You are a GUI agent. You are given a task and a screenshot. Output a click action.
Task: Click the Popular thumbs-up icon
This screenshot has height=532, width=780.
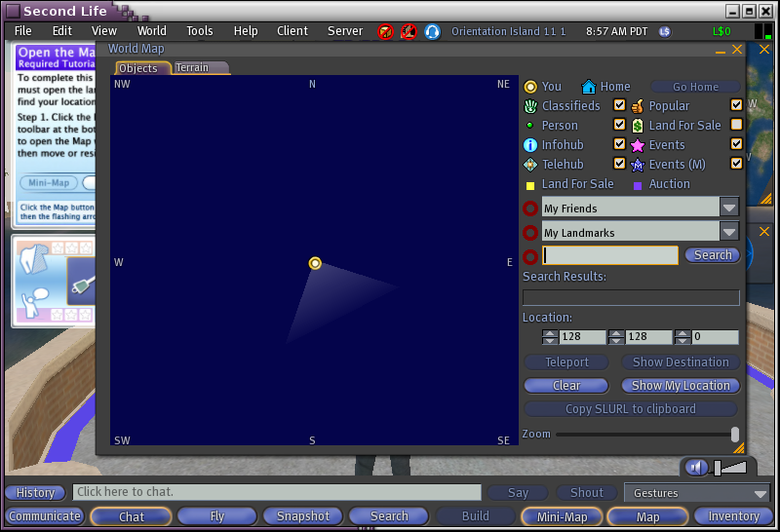[638, 106]
